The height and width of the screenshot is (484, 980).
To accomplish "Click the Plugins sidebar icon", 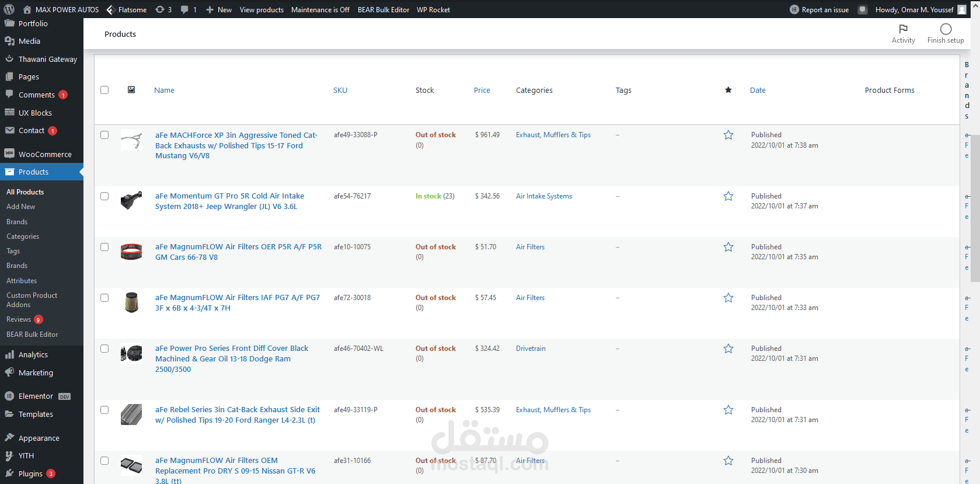I will [x=9, y=473].
